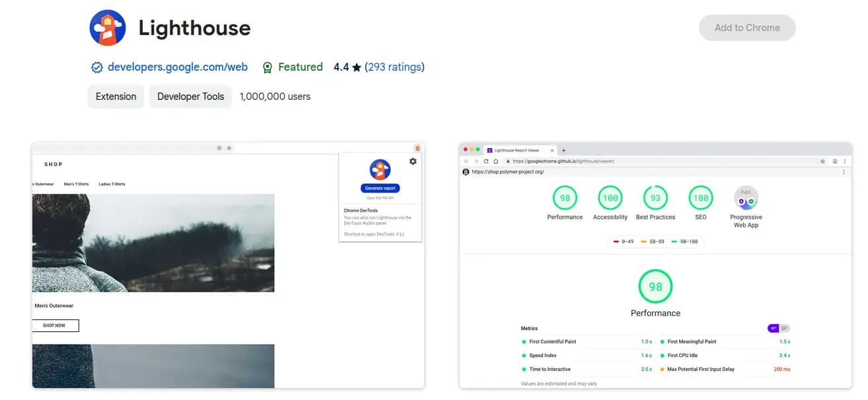This screenshot has width=868, height=400.
Task: Click the bookmark star in the report screenshot's address bar
Action: (823, 161)
